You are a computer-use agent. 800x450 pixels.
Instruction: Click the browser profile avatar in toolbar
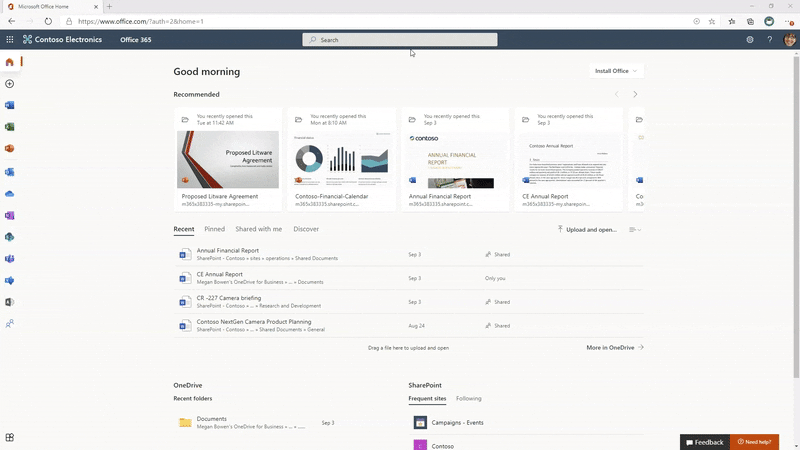pyautogui.click(x=769, y=21)
